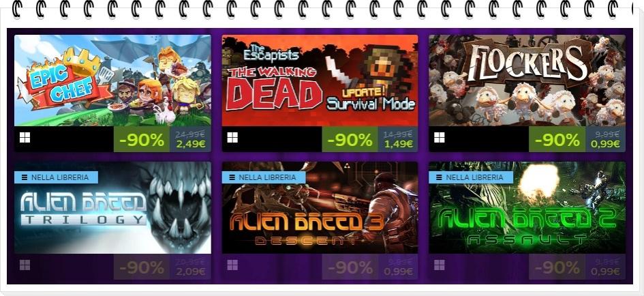This screenshot has height=296, width=644.
Task: Click the Nella Libreria tag on Alien Breed 2
Action: tap(471, 177)
